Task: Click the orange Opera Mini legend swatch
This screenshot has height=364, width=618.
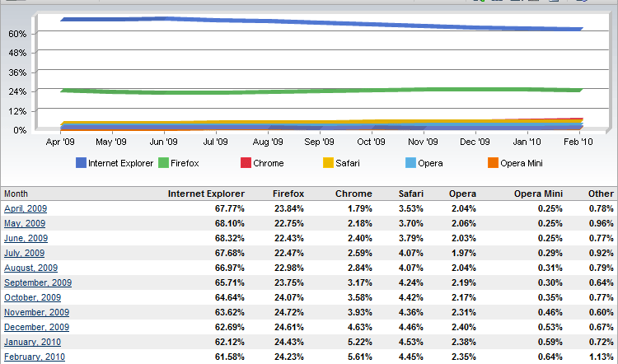Action: 493,163
